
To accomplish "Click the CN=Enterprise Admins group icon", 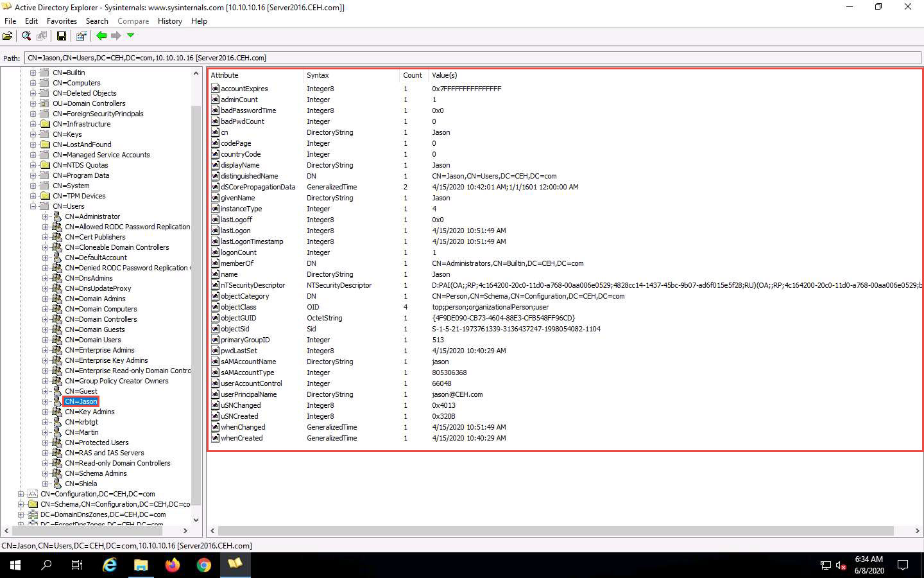I will (57, 350).
